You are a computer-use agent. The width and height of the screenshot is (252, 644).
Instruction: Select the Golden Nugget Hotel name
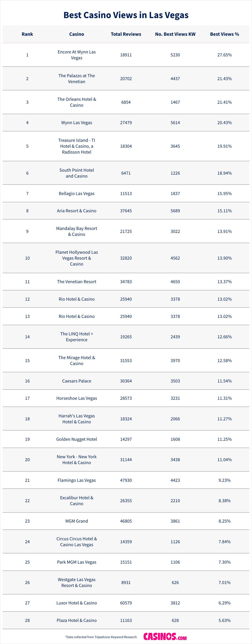(x=77, y=439)
